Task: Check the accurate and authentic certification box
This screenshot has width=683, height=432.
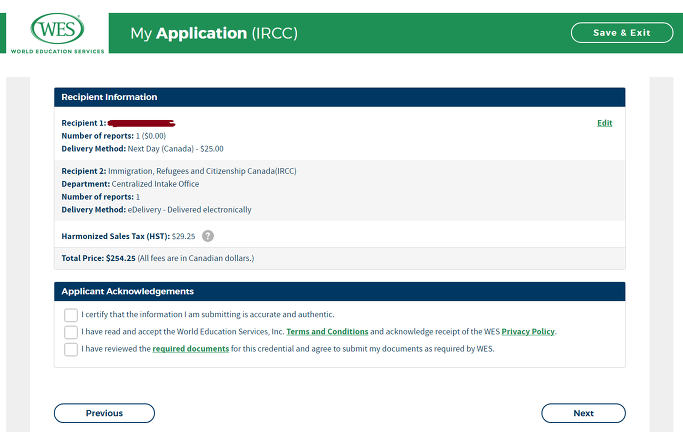Action: pos(71,315)
